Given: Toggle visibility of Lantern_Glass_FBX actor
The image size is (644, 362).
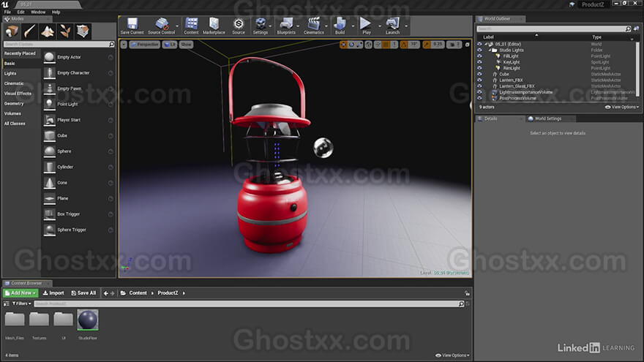Looking at the screenshot, I should coord(479,86).
